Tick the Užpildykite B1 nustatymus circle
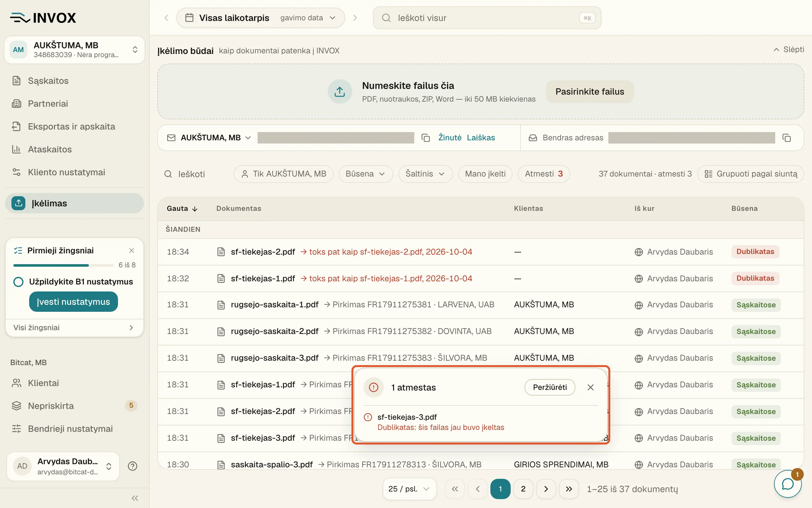The width and height of the screenshot is (812, 508). [18, 282]
